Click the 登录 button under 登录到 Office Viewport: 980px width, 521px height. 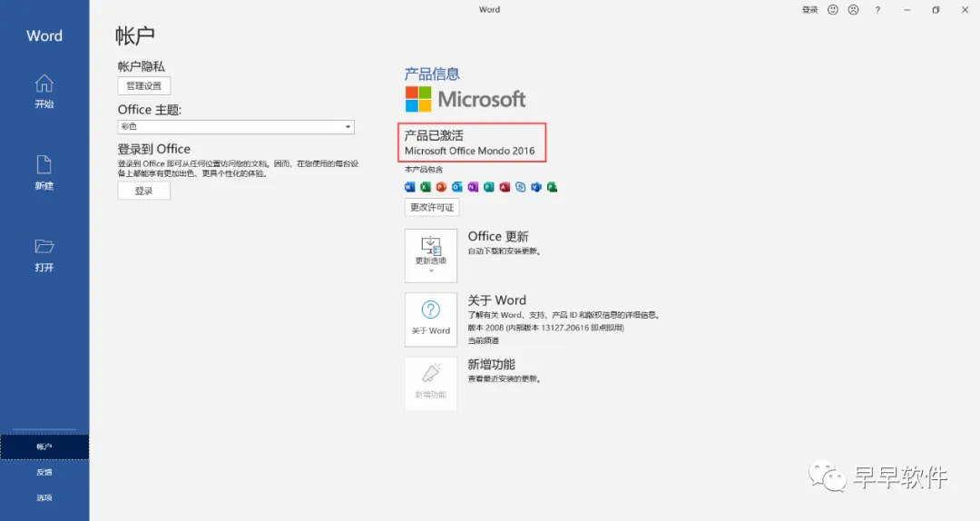pos(143,191)
